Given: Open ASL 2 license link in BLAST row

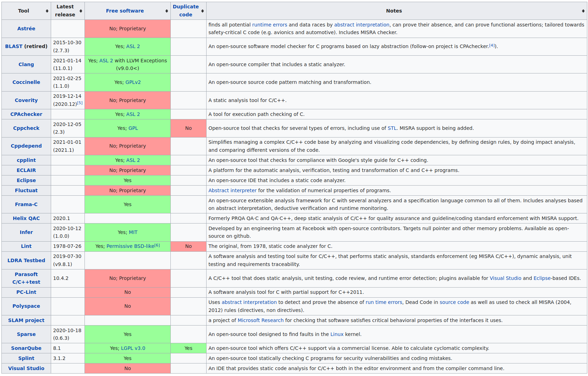Looking at the screenshot, I should coord(133,46).
